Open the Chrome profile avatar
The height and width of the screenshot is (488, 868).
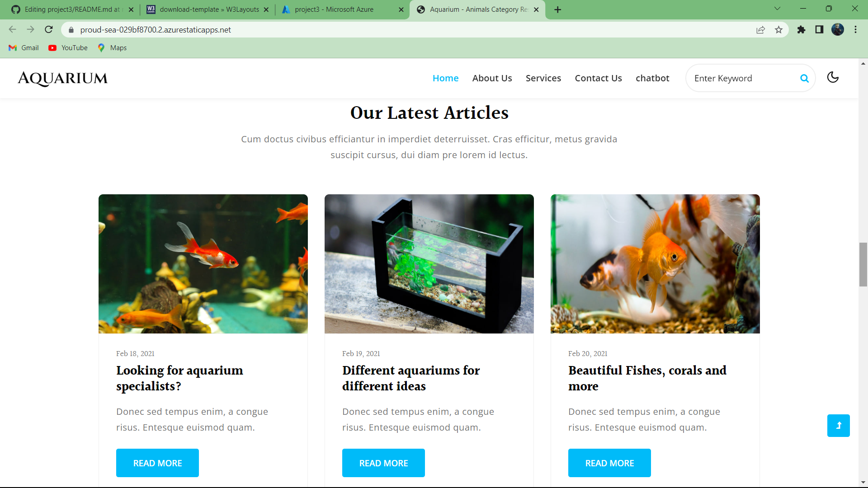[x=838, y=30]
